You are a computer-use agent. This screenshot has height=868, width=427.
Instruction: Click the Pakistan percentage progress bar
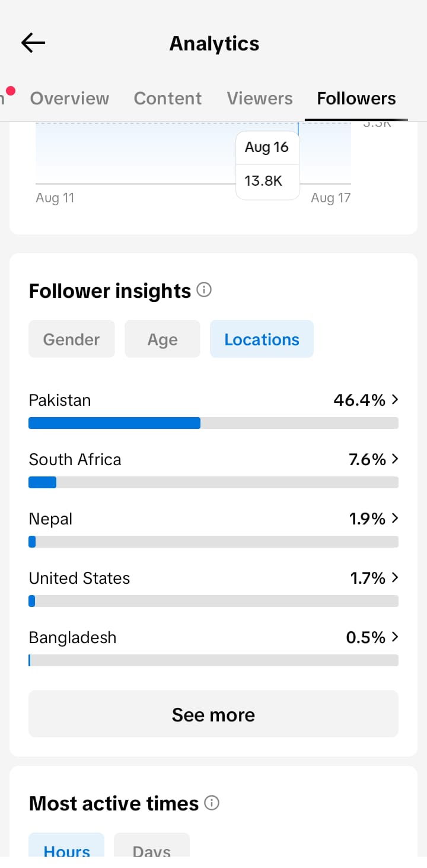pyautogui.click(x=213, y=423)
